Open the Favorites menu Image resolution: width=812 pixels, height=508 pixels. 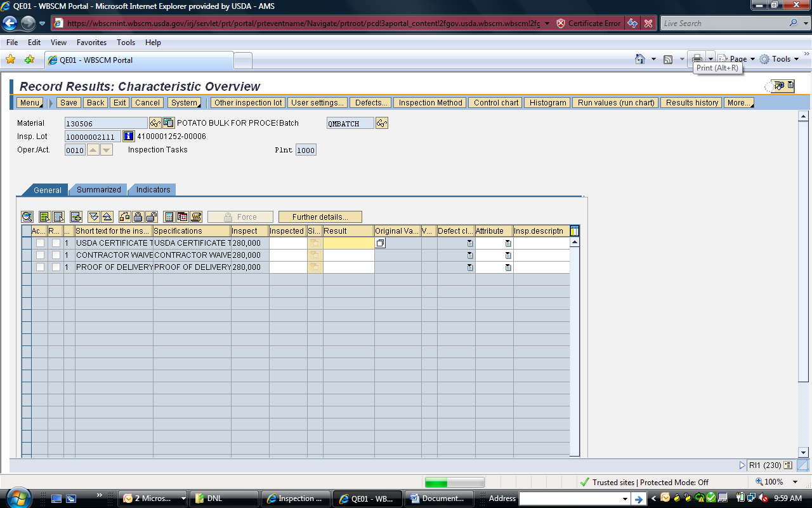91,43
